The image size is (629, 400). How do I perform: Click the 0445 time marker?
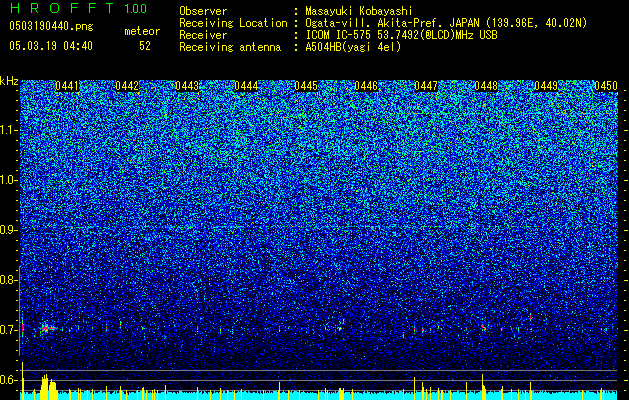306,86
